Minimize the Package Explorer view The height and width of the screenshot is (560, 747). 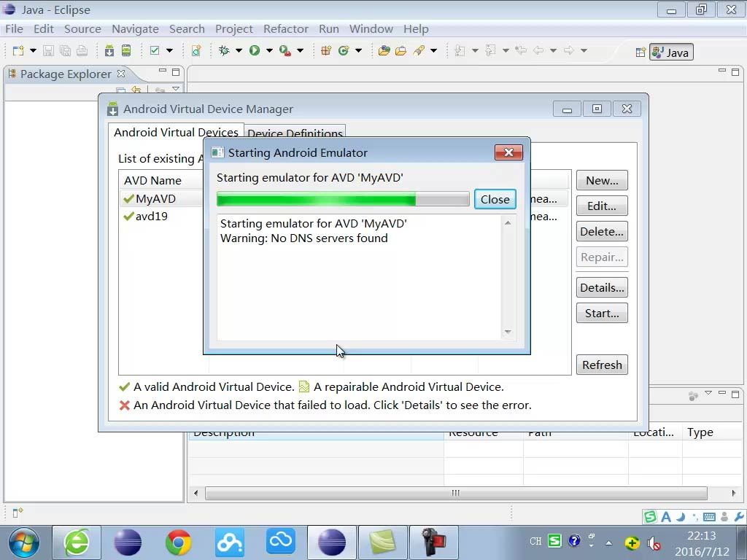[163, 71]
